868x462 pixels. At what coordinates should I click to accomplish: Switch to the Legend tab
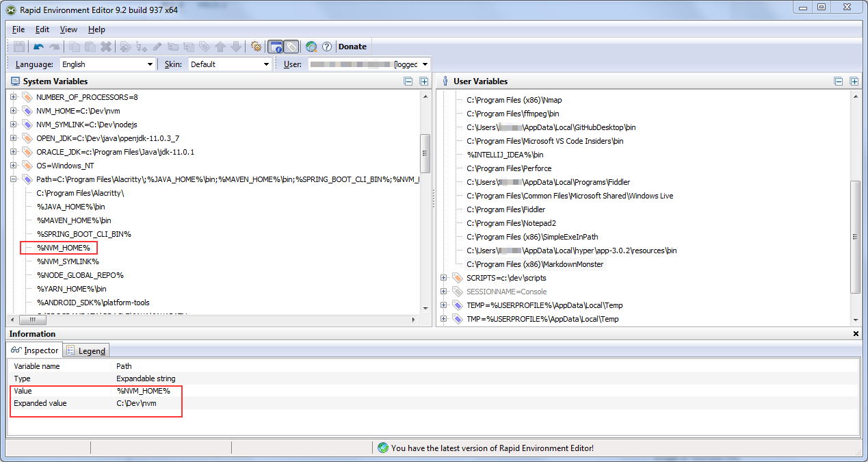(x=87, y=350)
